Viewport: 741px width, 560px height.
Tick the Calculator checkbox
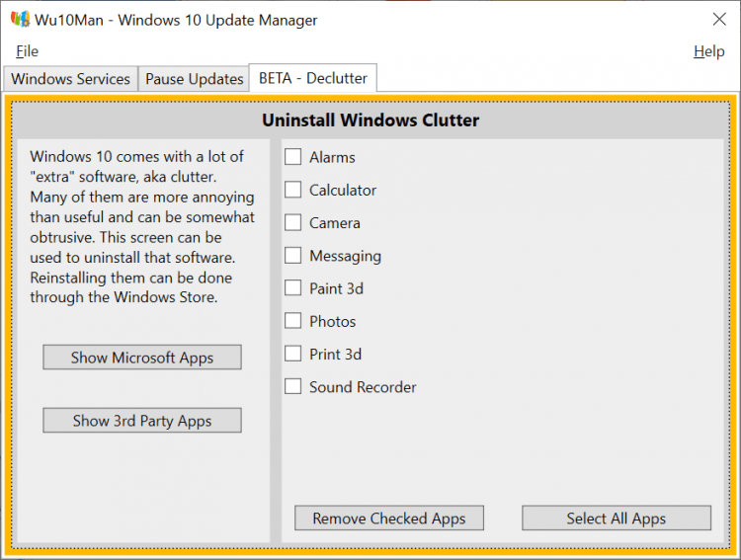[x=293, y=190]
